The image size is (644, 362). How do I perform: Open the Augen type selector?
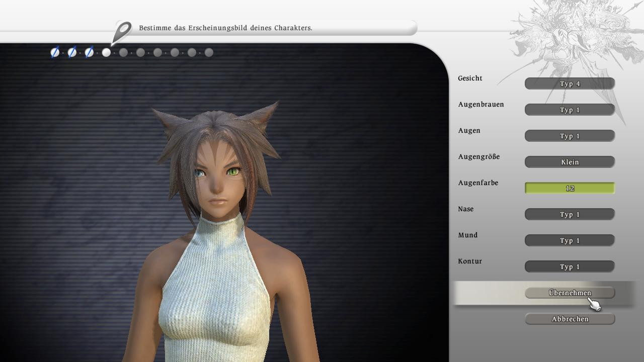(570, 136)
